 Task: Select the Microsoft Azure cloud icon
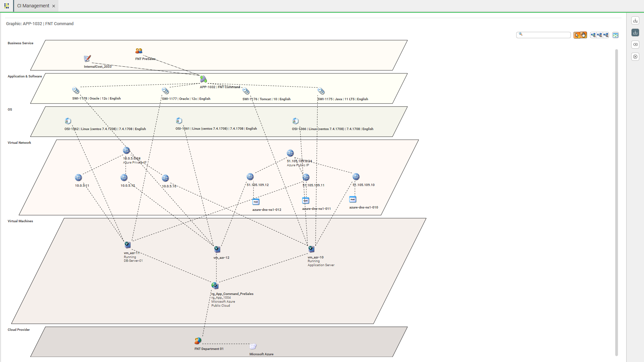click(253, 346)
